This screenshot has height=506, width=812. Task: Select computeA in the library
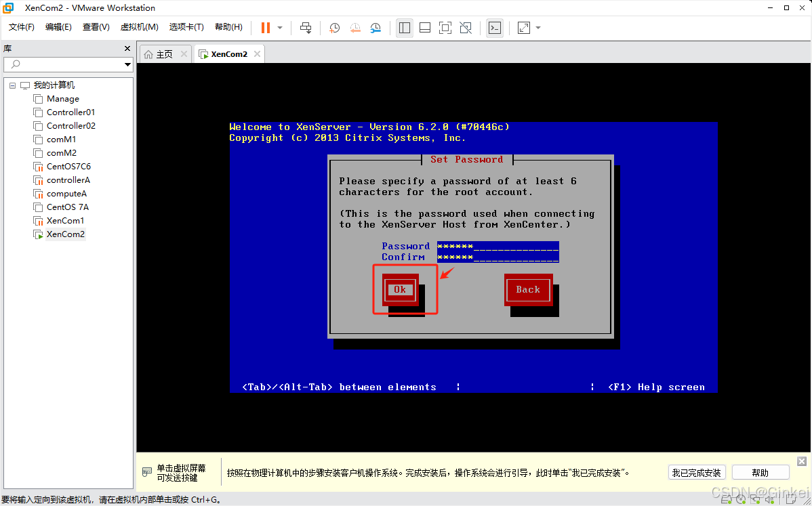[66, 194]
